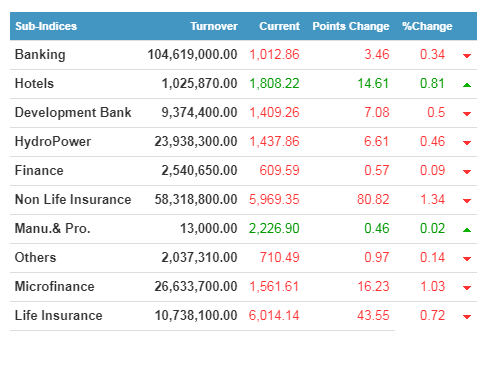Click Banking points change 3.46
Screen dimensions: 483x372
[x=377, y=55]
